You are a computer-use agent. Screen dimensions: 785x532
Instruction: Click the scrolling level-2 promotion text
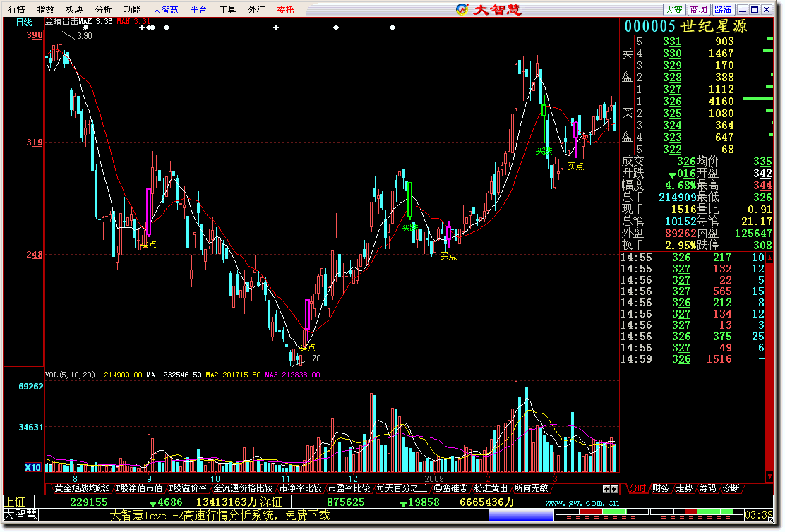pyautogui.click(x=220, y=515)
